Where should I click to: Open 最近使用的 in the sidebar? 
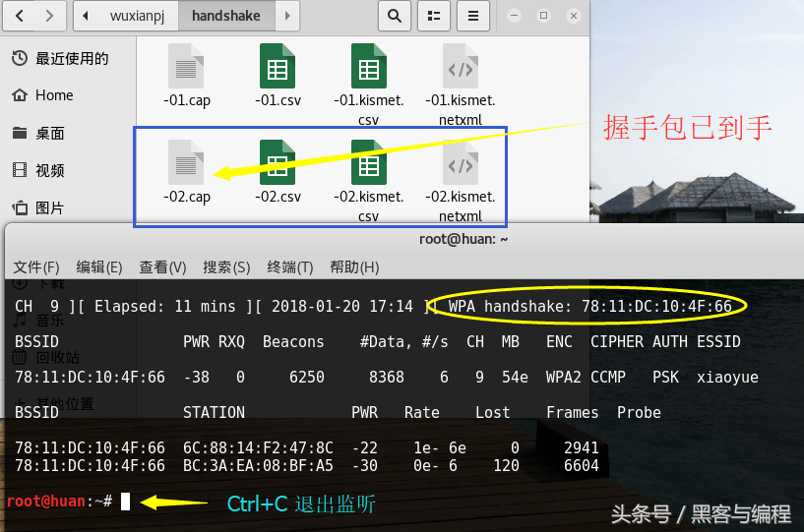pyautogui.click(x=71, y=59)
